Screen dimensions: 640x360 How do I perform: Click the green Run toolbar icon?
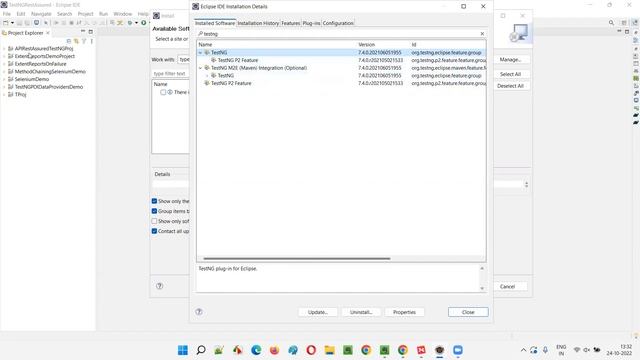pyautogui.click(x=144, y=23)
